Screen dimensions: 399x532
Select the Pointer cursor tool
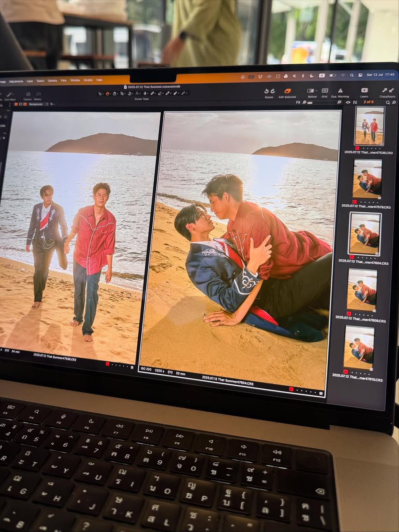pyautogui.click(x=100, y=93)
